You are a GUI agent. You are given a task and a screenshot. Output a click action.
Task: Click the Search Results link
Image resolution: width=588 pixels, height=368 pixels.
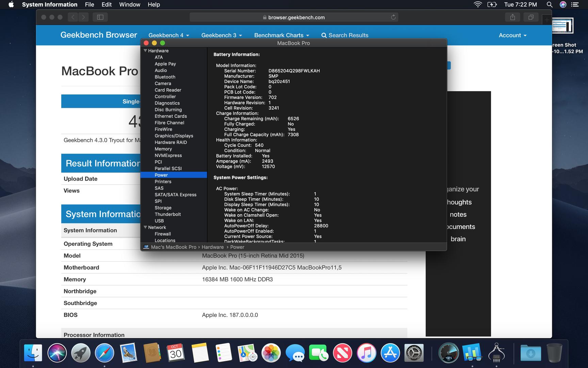click(x=345, y=35)
